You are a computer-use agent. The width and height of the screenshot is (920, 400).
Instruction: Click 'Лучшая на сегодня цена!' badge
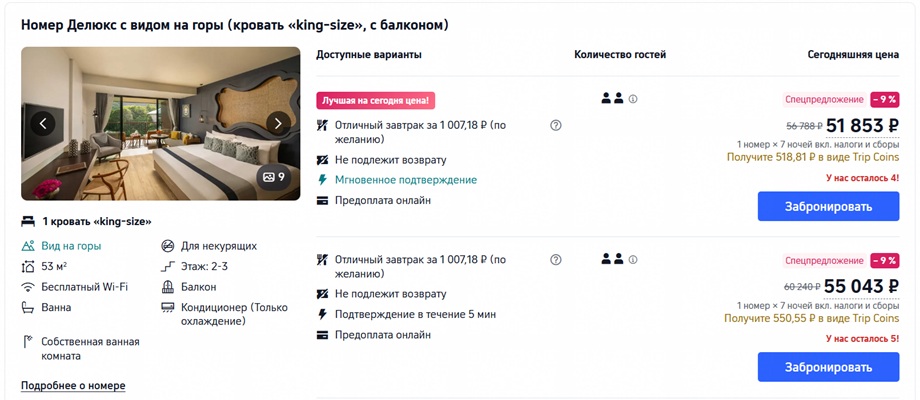click(376, 100)
